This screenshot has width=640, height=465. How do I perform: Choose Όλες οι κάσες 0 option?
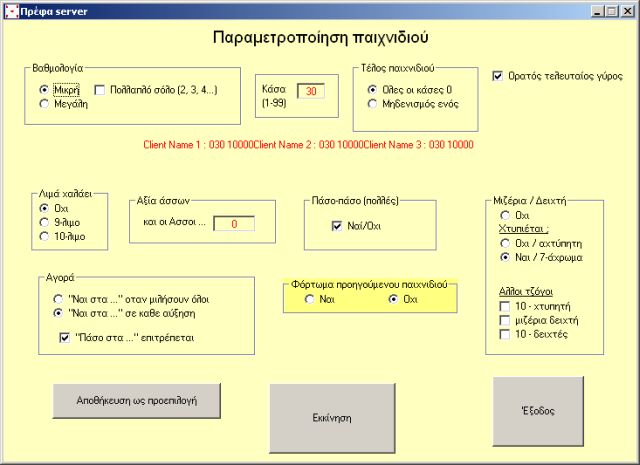[372, 89]
